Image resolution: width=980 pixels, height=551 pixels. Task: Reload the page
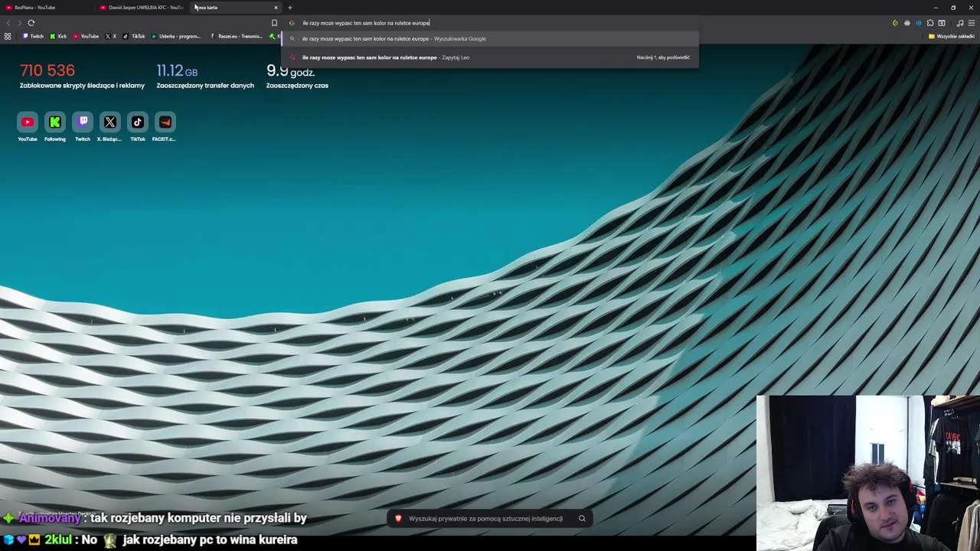tap(31, 23)
